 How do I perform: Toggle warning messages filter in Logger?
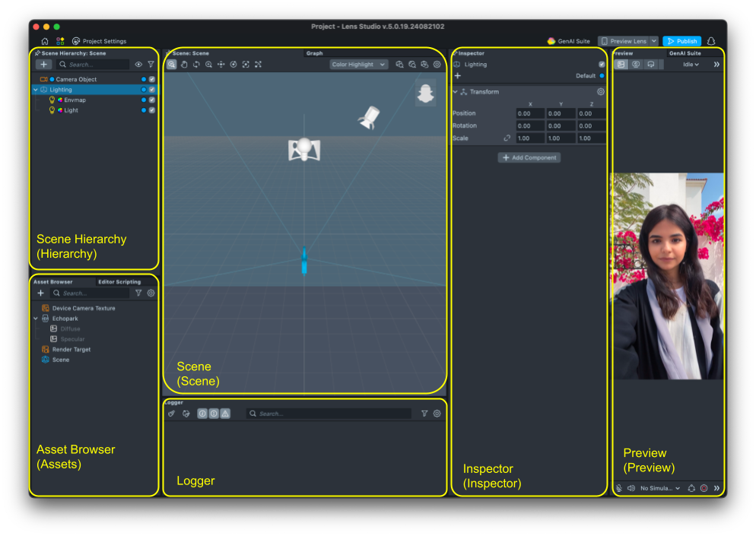225,414
